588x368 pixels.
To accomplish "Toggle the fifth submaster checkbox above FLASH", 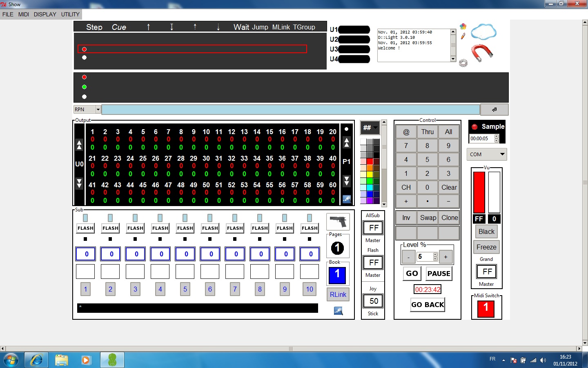I will click(185, 218).
